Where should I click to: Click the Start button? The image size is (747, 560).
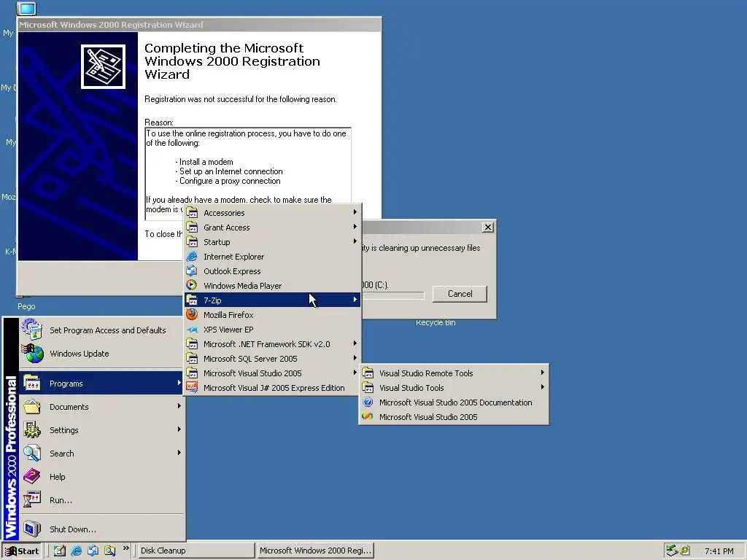22,551
